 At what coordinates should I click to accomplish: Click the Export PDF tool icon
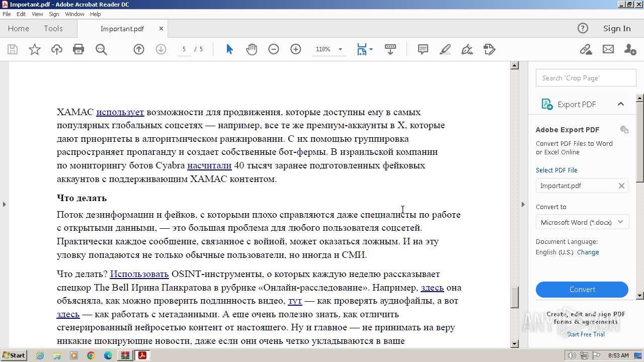(547, 104)
